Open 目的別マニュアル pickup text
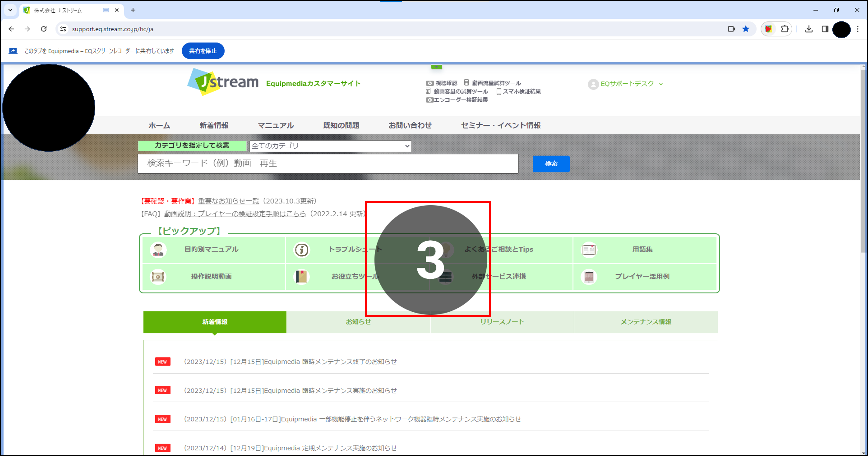Screen dimensions: 868x456 [211, 250]
